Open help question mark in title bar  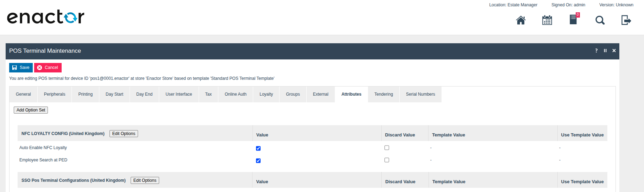point(596,51)
